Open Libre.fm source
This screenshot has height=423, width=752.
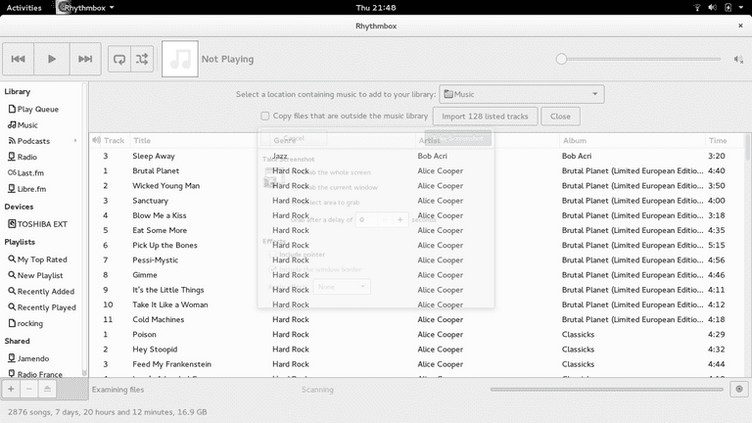pyautogui.click(x=27, y=188)
